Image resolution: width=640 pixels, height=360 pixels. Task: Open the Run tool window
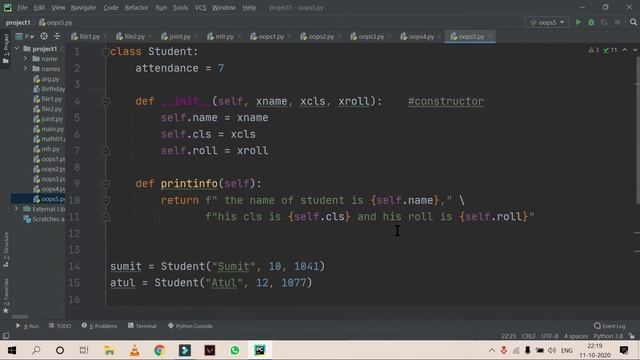[x=27, y=326]
